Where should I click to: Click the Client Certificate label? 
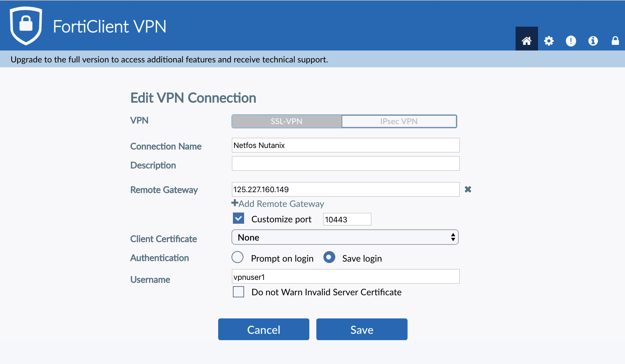tap(163, 239)
